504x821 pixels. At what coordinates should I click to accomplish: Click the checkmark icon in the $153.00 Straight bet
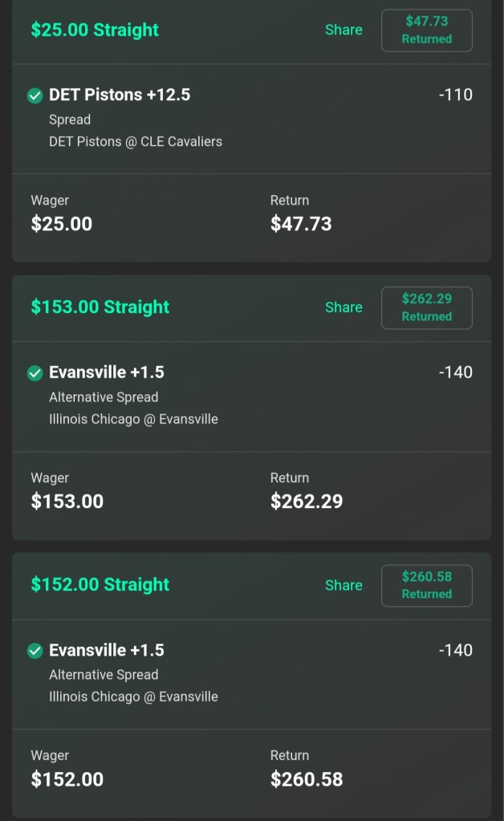click(x=35, y=373)
